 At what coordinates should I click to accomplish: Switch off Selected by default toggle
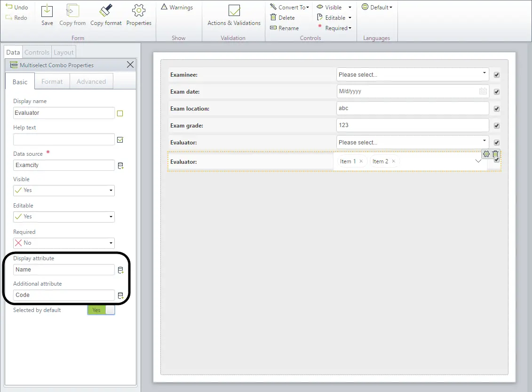pyautogui.click(x=101, y=310)
